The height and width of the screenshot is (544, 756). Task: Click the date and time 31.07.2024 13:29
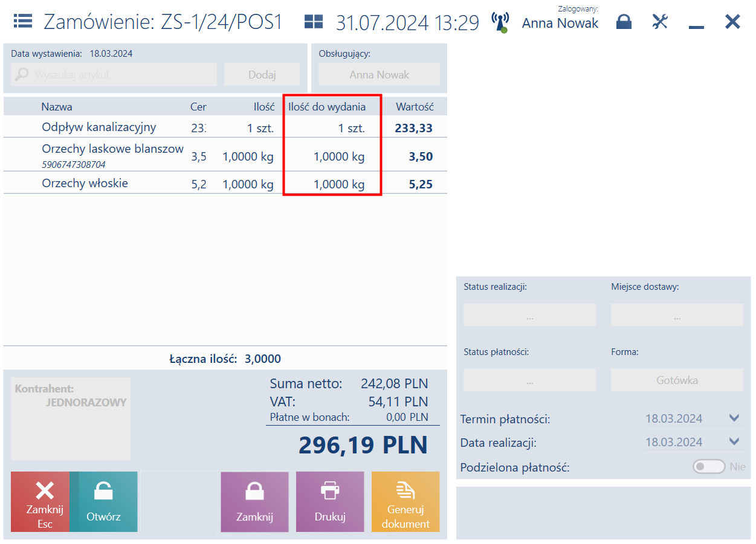pos(407,22)
